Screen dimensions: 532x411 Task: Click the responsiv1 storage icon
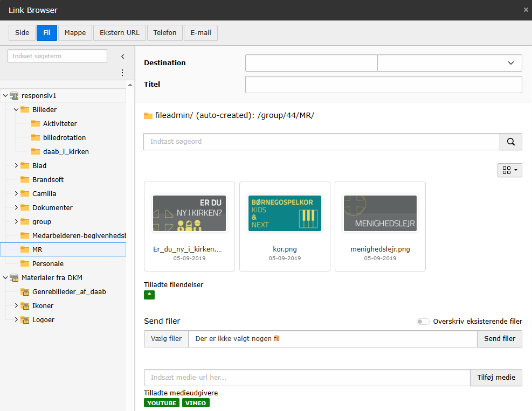pos(14,96)
